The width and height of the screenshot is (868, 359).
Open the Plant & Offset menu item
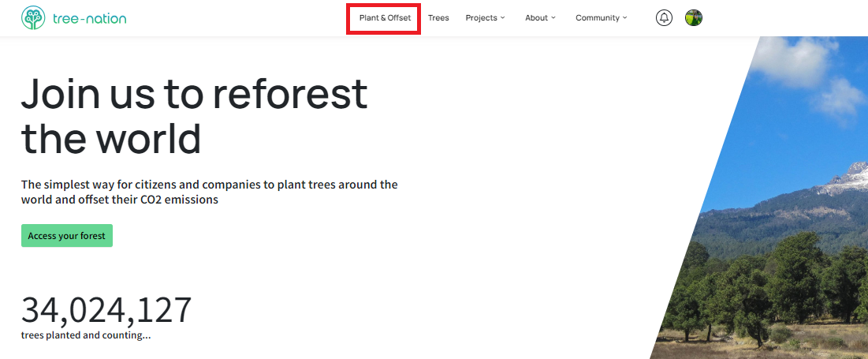click(385, 17)
